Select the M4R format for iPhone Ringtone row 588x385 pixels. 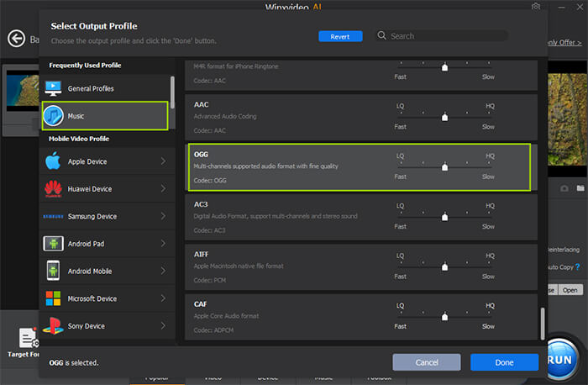point(361,75)
